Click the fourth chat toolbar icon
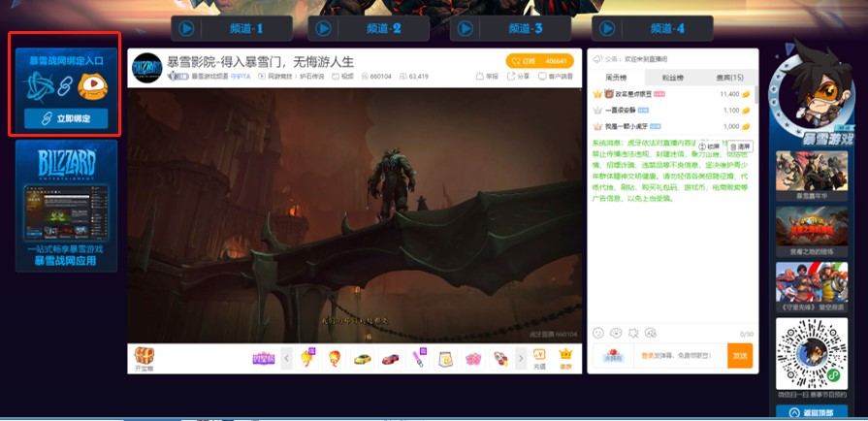 pyautogui.click(x=651, y=333)
